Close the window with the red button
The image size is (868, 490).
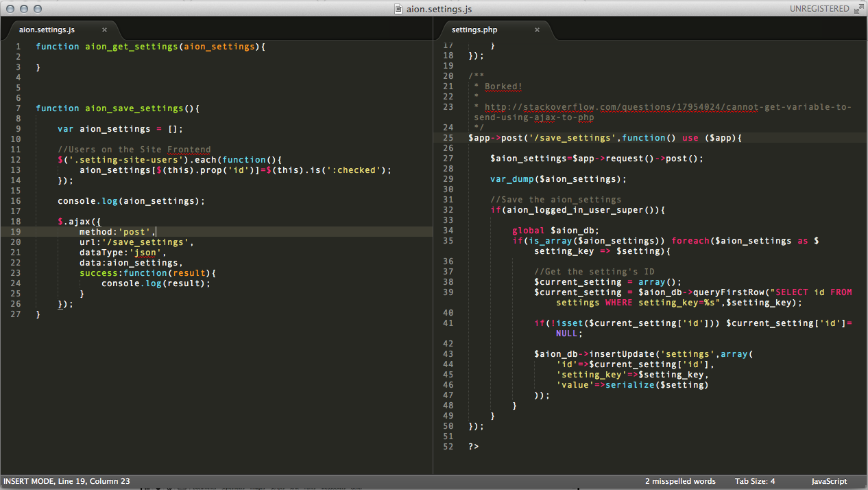10,9
